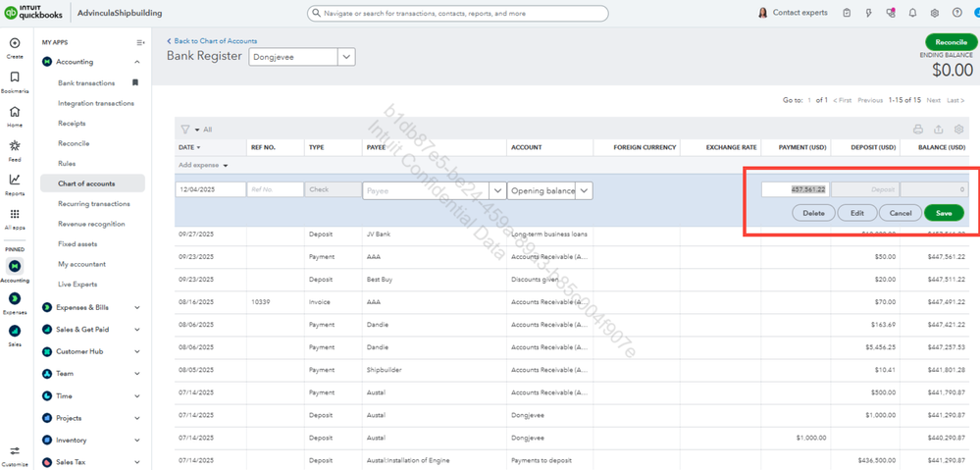Open Receipts menu item
The image size is (980, 470).
pos(72,123)
